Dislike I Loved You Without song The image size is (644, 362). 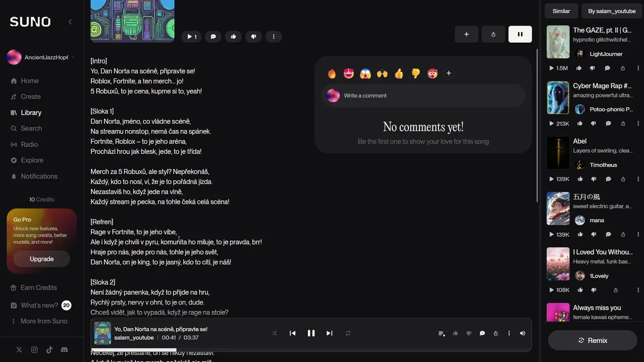(594, 290)
